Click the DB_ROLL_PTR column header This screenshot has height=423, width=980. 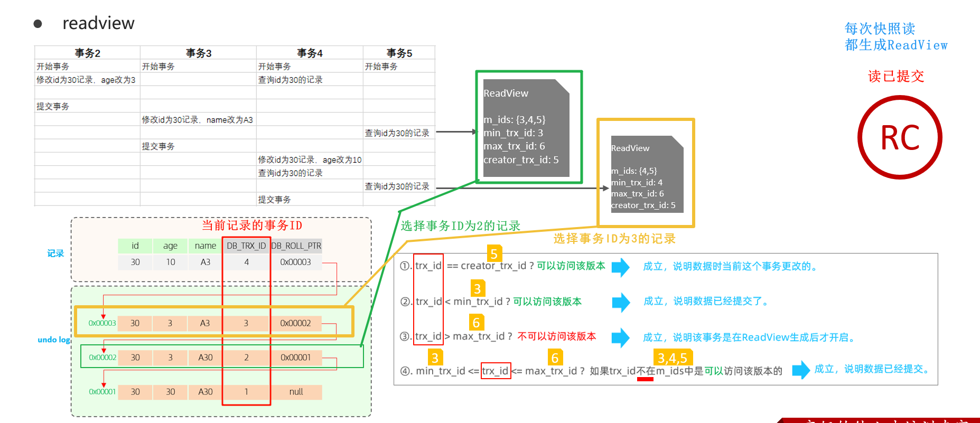click(x=296, y=246)
